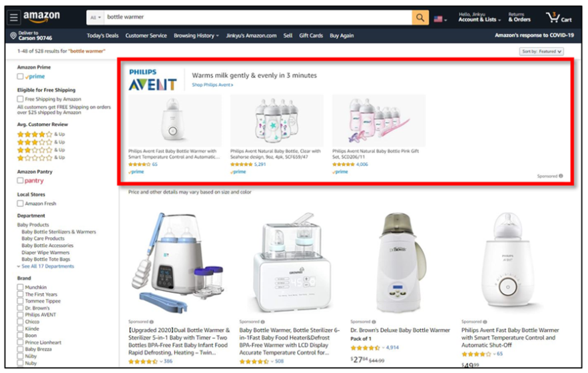Click the Philips Avent pink gift set thumbnail

(379, 121)
